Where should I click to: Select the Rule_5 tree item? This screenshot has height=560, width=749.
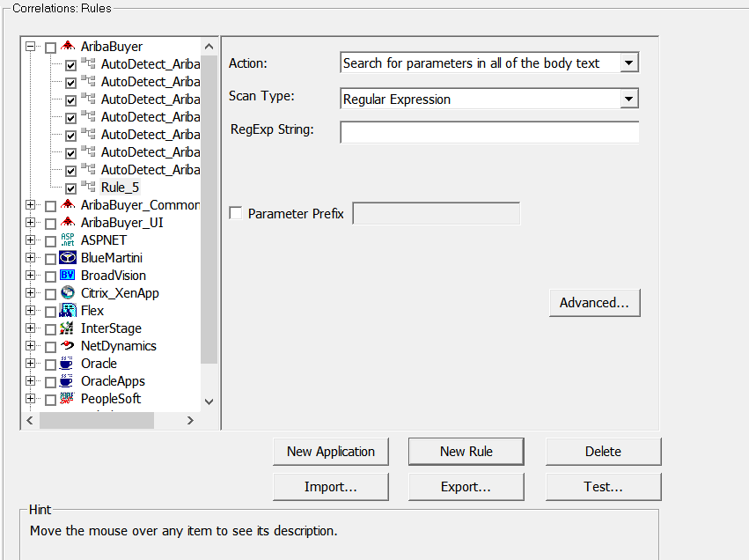click(x=120, y=188)
